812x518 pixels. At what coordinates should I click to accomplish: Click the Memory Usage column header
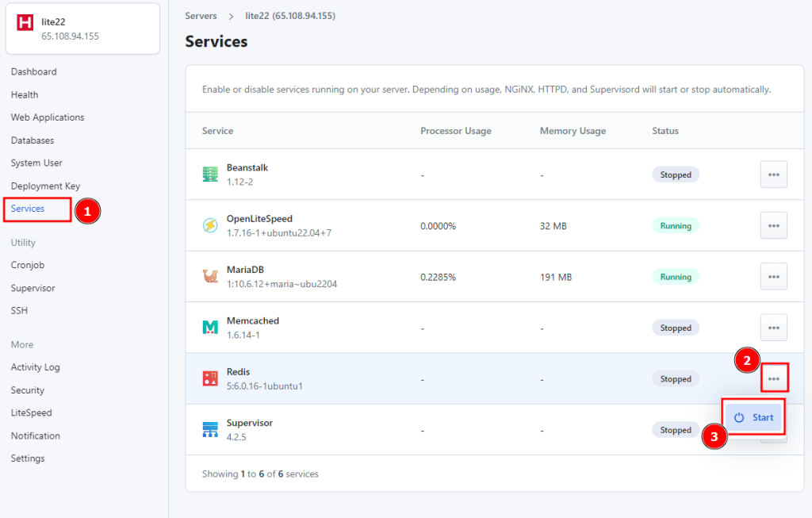click(573, 131)
